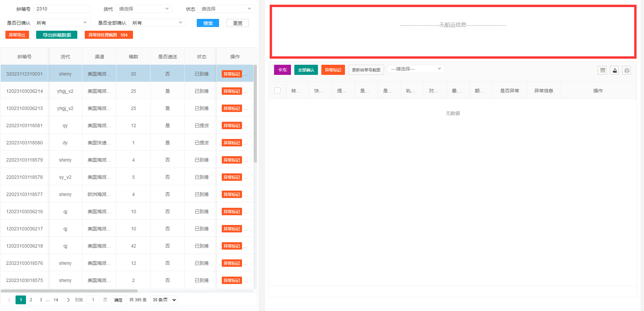Open the 30 条/页 page size selector

164,300
